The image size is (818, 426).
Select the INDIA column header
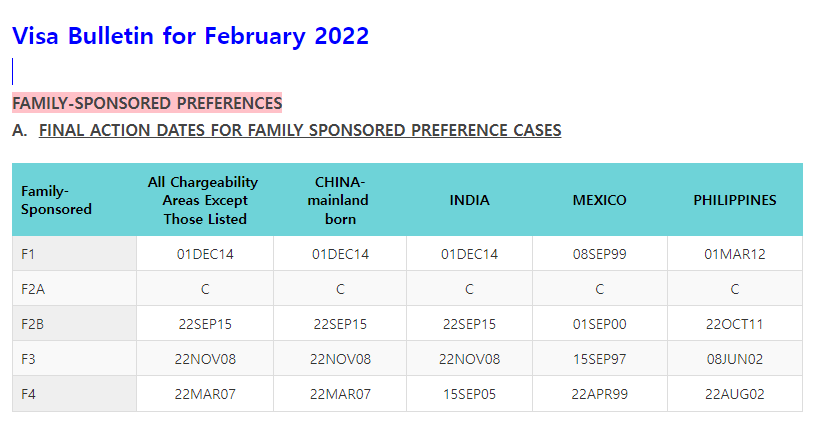coord(470,200)
